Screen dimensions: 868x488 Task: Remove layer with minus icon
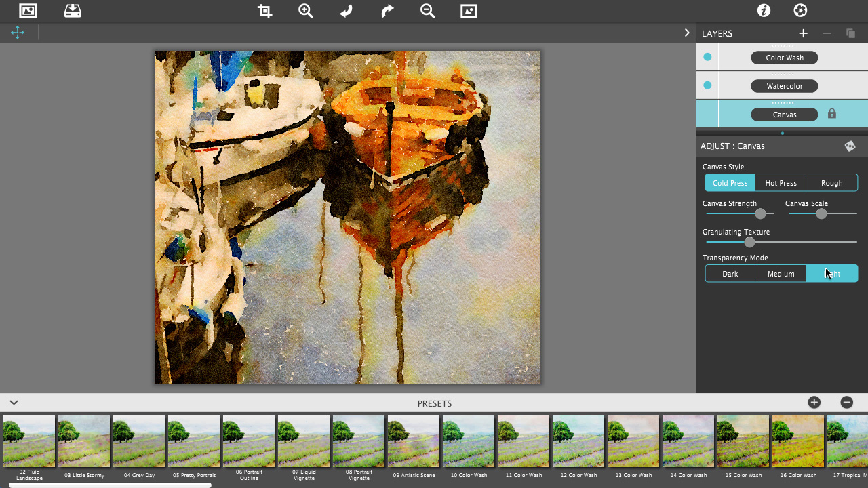pyautogui.click(x=827, y=33)
